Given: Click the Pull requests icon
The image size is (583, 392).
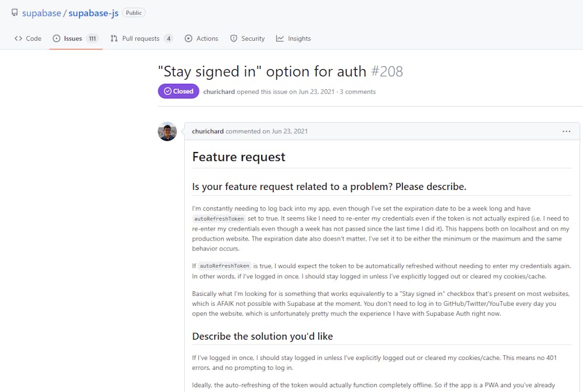Looking at the screenshot, I should (x=114, y=38).
